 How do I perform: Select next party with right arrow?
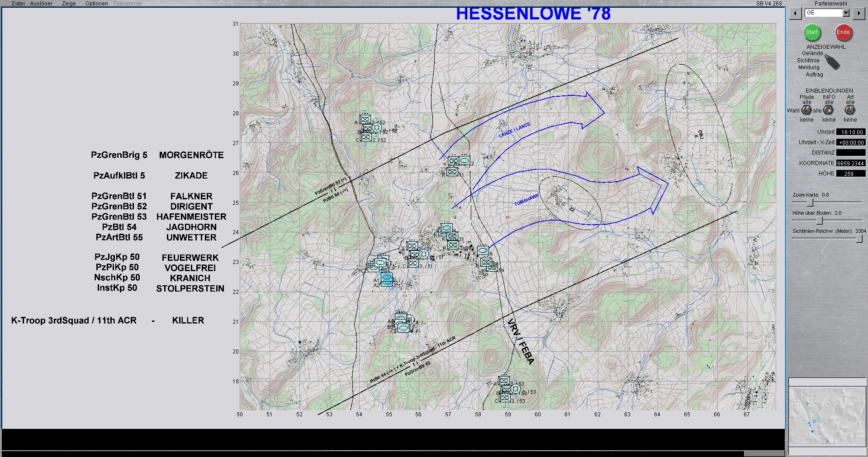point(859,14)
